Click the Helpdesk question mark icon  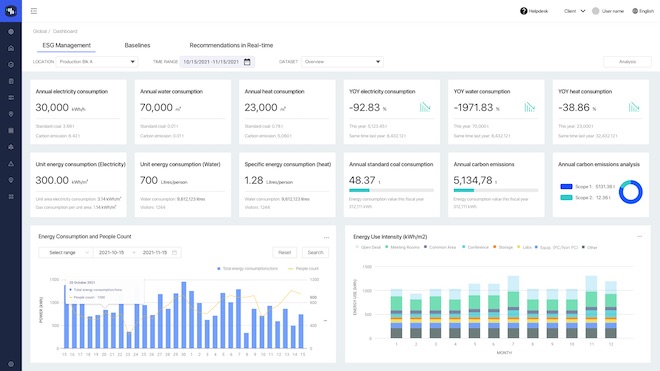524,11
